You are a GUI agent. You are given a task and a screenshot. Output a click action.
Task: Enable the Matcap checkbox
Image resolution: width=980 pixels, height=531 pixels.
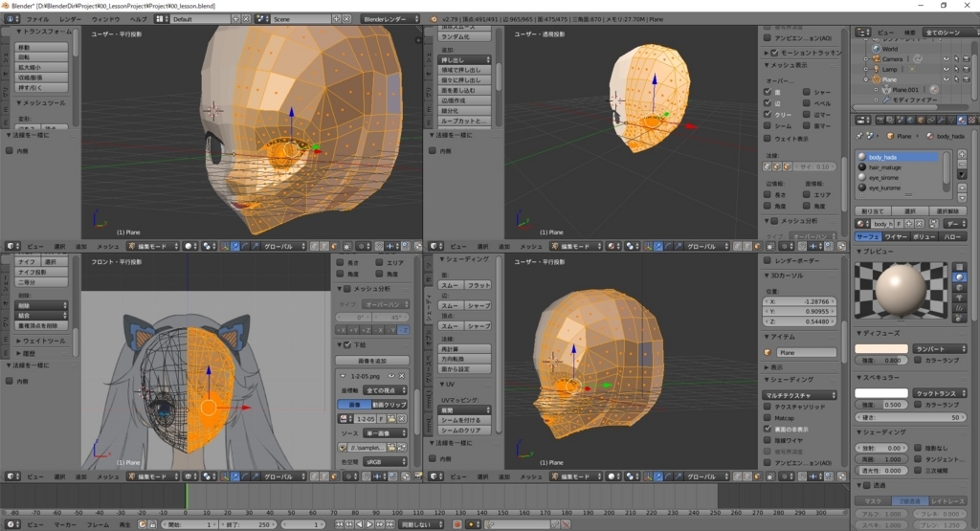768,418
